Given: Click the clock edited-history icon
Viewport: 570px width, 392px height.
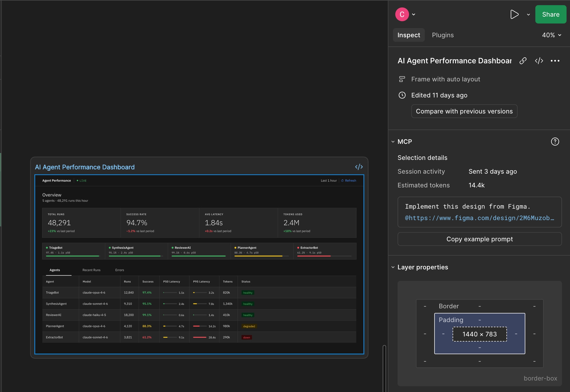Looking at the screenshot, I should point(402,95).
